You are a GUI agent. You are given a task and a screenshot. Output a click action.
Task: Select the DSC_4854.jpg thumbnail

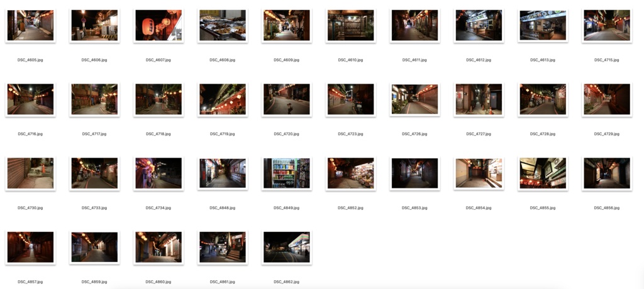[479, 173]
